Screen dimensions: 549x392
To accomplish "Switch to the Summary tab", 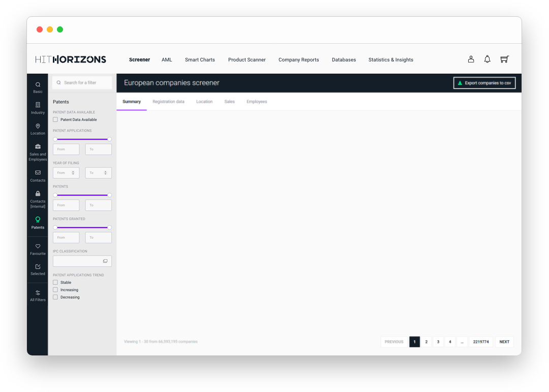I will [x=132, y=102].
